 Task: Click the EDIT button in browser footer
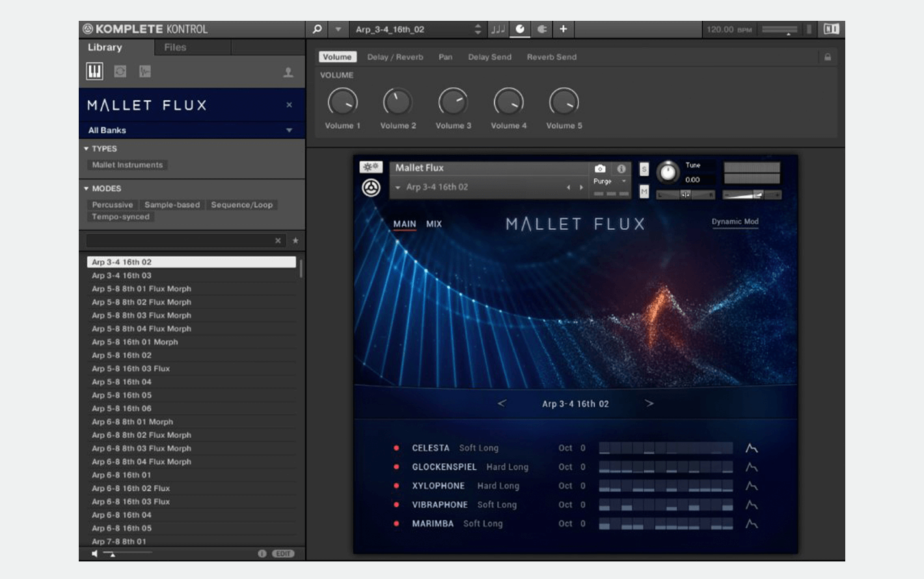[283, 554]
